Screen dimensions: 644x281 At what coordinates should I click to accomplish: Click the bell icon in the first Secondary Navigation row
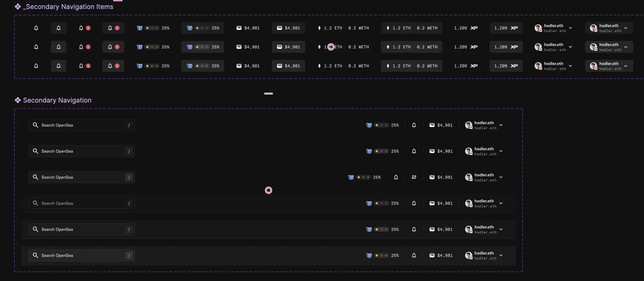coord(414,125)
